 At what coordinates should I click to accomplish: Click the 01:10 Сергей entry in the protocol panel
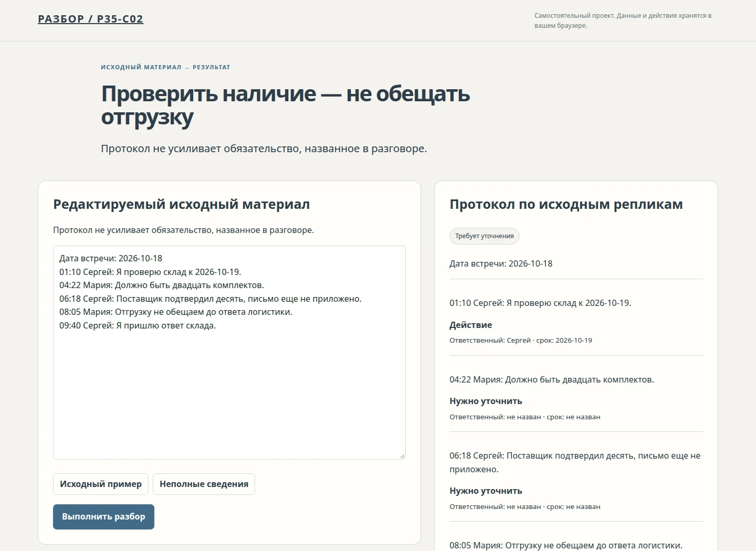pos(540,303)
